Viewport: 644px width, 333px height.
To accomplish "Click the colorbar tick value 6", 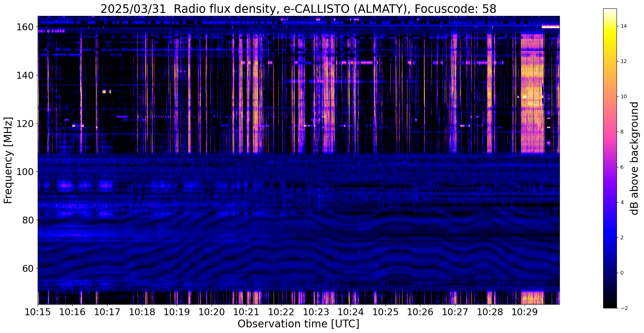I will (622, 167).
